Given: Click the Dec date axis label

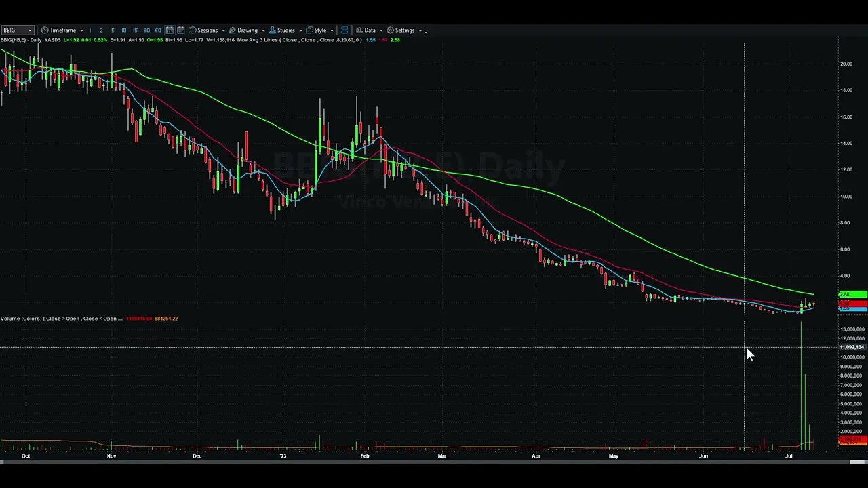Looking at the screenshot, I should pos(197,456).
